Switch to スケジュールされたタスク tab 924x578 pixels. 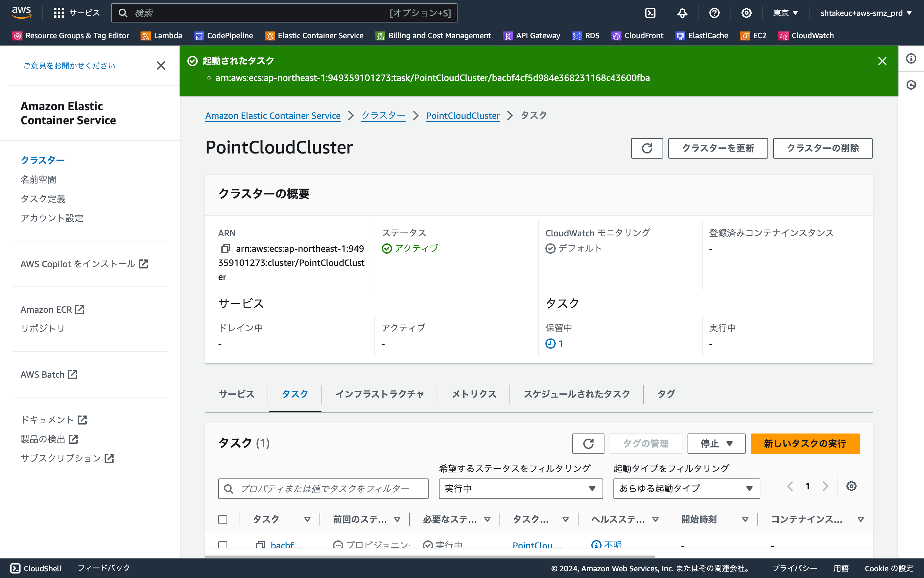[x=577, y=394]
